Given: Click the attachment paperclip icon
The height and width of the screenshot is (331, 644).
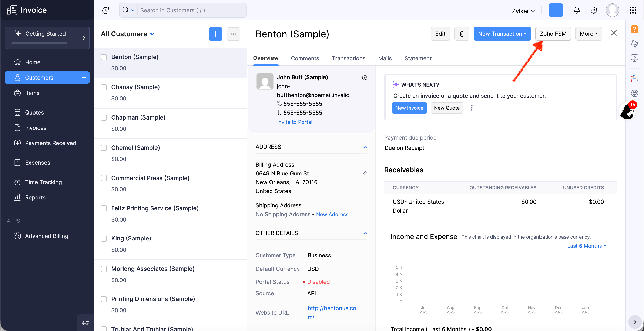Looking at the screenshot, I should (x=462, y=34).
